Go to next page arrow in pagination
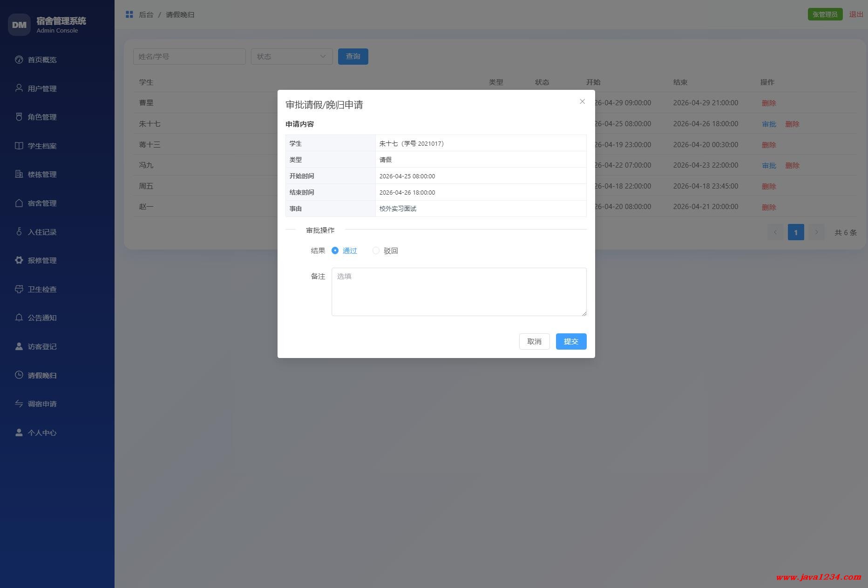This screenshot has width=868, height=588. coord(816,232)
